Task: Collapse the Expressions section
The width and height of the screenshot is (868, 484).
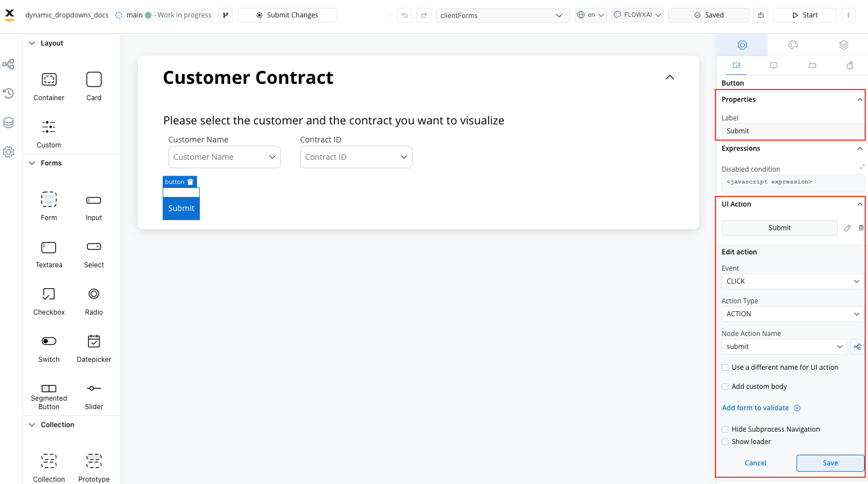Action: click(860, 149)
